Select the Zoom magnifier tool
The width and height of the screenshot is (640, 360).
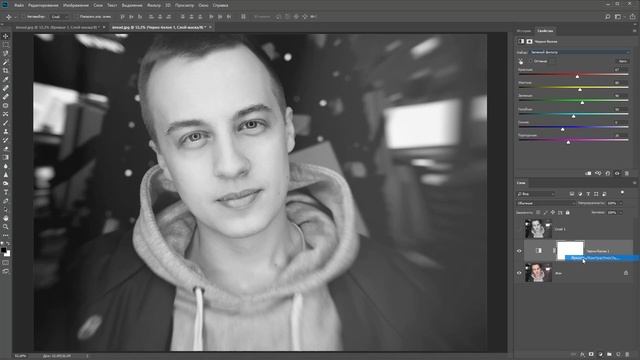coord(6,227)
